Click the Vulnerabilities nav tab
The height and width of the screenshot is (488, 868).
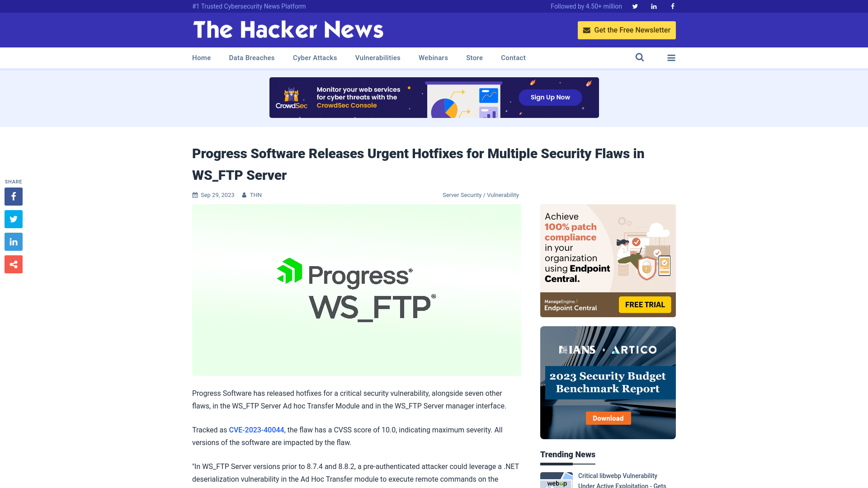pyautogui.click(x=377, y=57)
